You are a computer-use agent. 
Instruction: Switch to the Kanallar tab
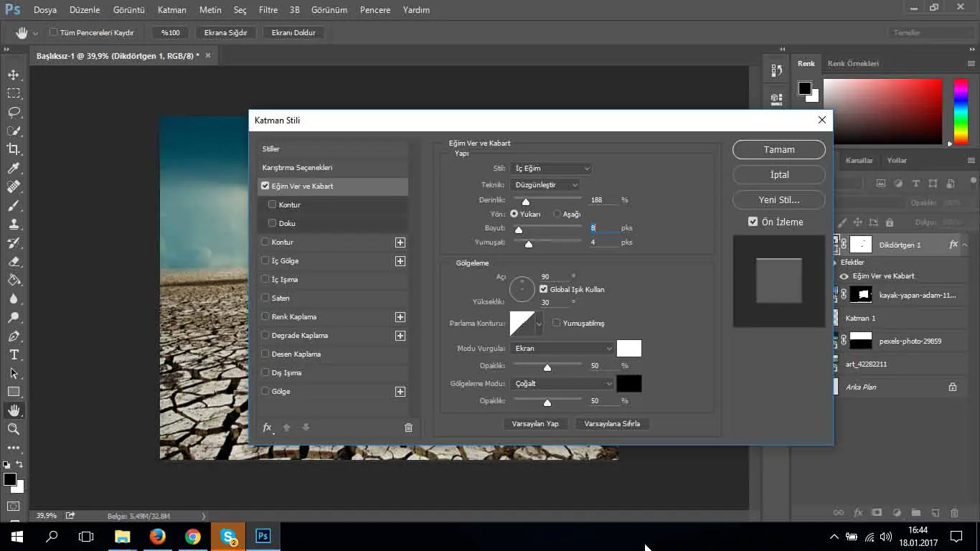(859, 160)
